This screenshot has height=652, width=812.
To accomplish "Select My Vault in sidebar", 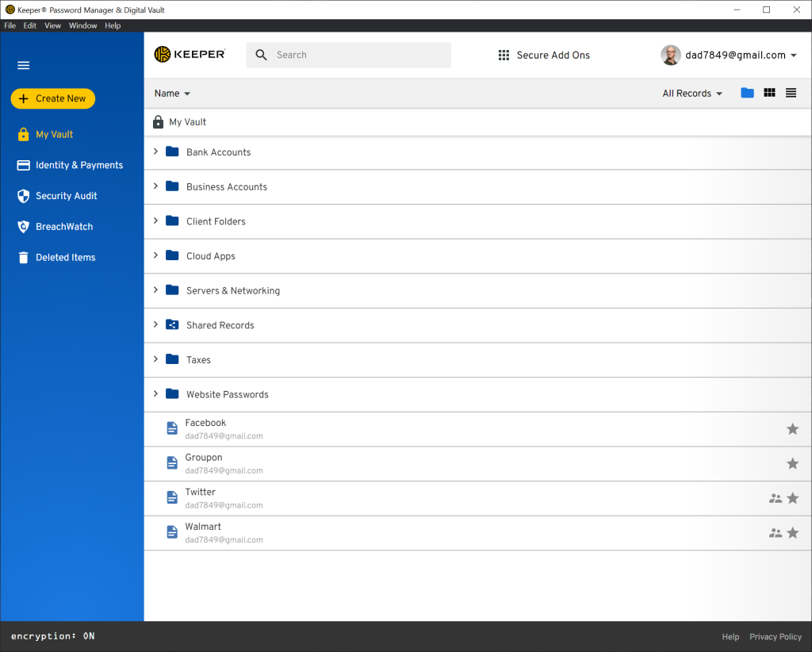I will coord(54,135).
